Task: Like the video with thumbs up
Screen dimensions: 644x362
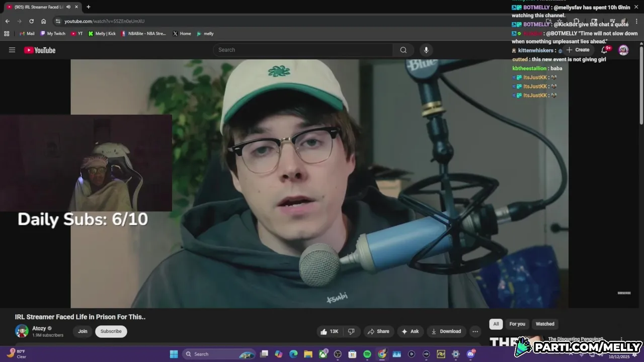Action: click(x=330, y=331)
